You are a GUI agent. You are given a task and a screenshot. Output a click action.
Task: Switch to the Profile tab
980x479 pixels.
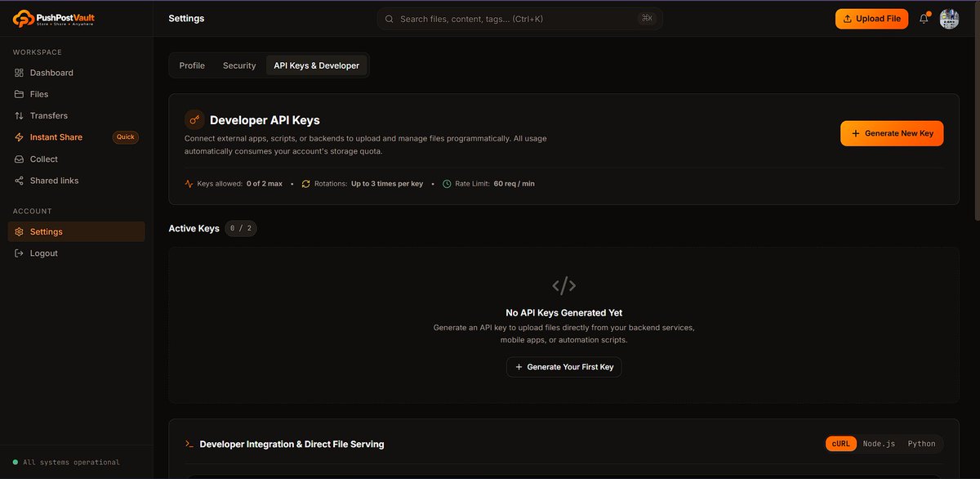coord(192,65)
